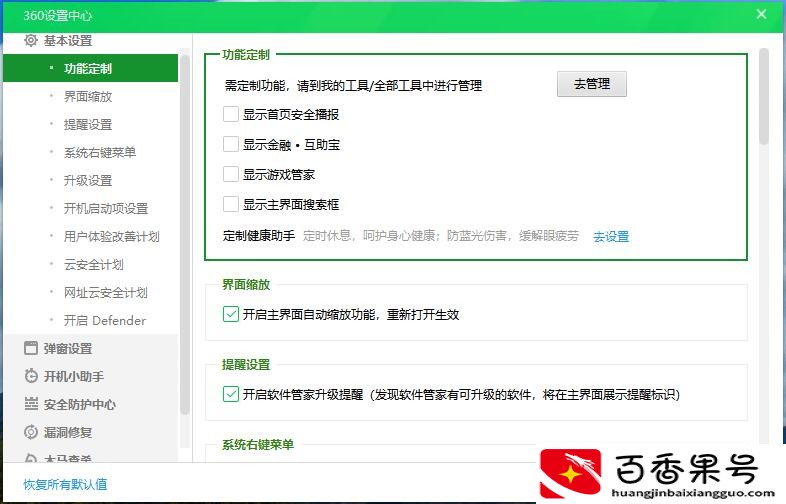Expand the 安全防护中心 category
The height and width of the screenshot is (504, 786).
point(80,404)
